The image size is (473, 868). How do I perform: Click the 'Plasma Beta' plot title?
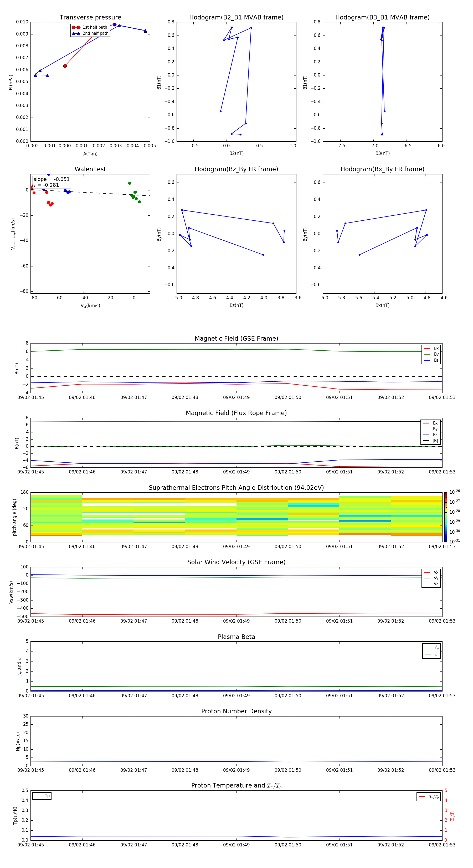click(236, 637)
